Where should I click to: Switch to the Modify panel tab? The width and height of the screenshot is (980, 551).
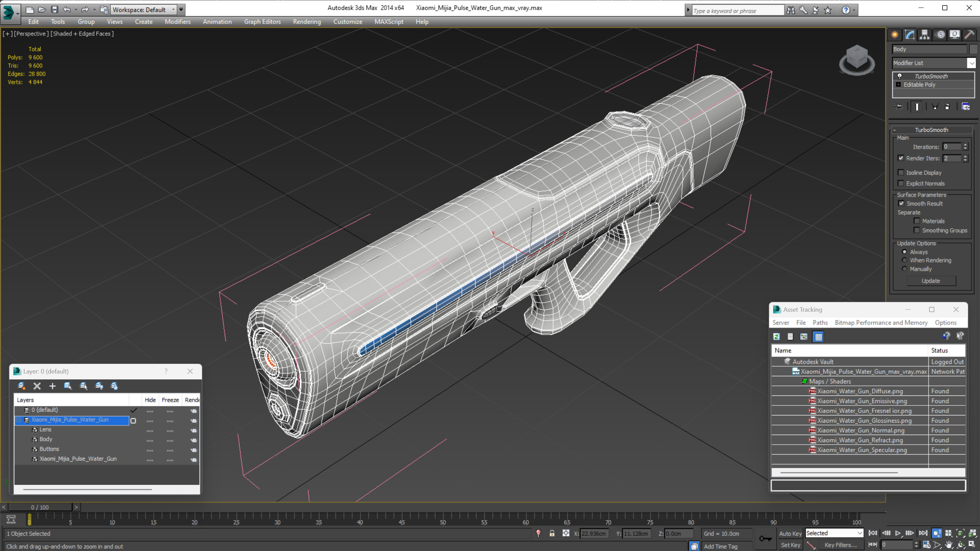click(910, 35)
